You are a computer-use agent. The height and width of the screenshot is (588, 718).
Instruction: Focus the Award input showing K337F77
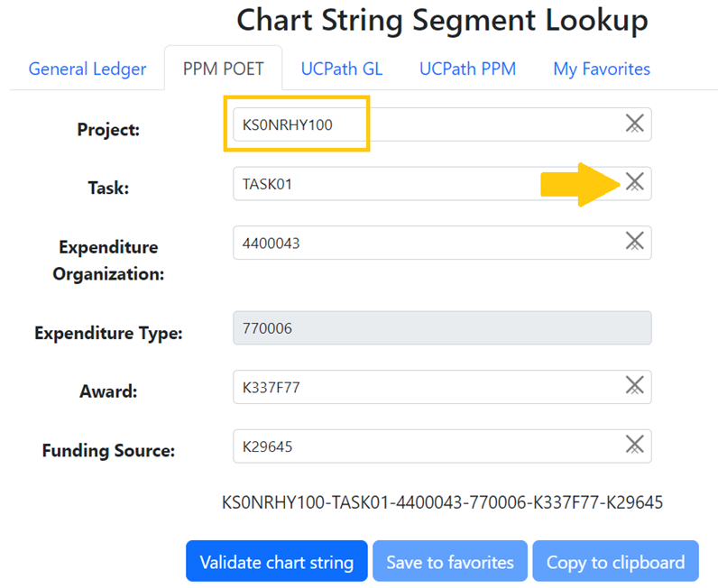pyautogui.click(x=424, y=387)
